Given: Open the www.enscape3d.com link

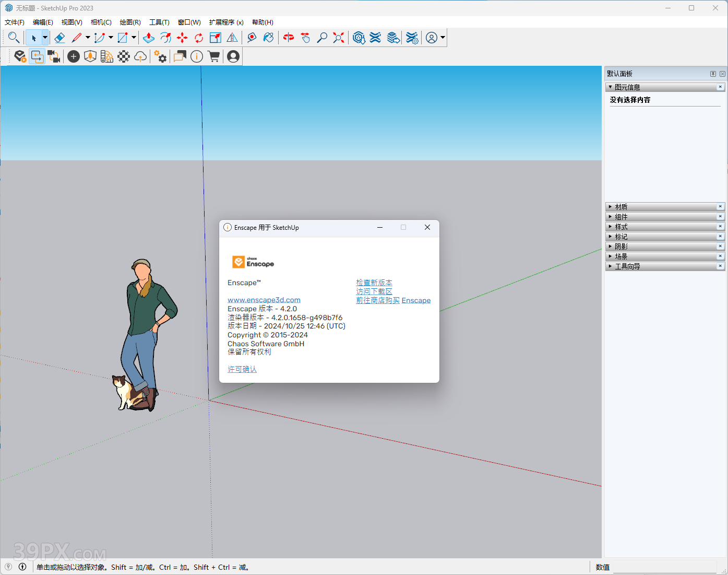Looking at the screenshot, I should pos(264,300).
